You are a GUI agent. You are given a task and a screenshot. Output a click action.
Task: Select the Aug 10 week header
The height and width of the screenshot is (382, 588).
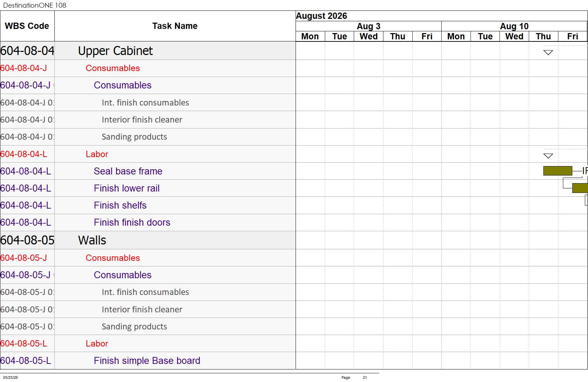514,26
